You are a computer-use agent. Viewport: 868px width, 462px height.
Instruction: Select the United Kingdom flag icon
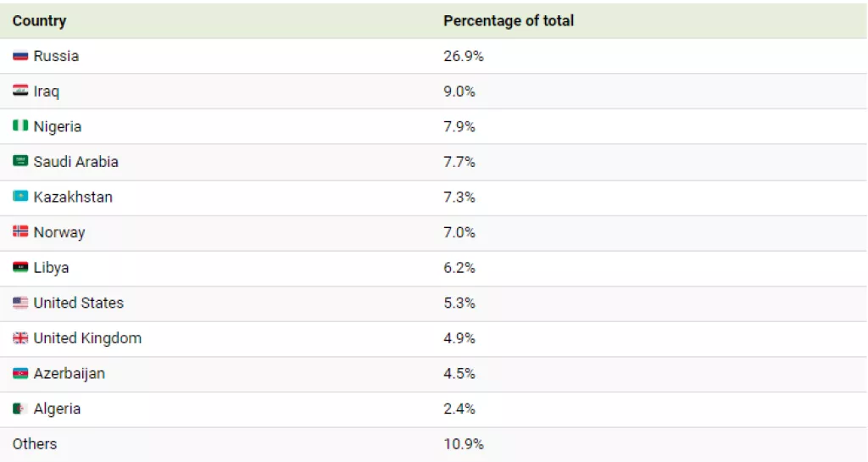20,338
